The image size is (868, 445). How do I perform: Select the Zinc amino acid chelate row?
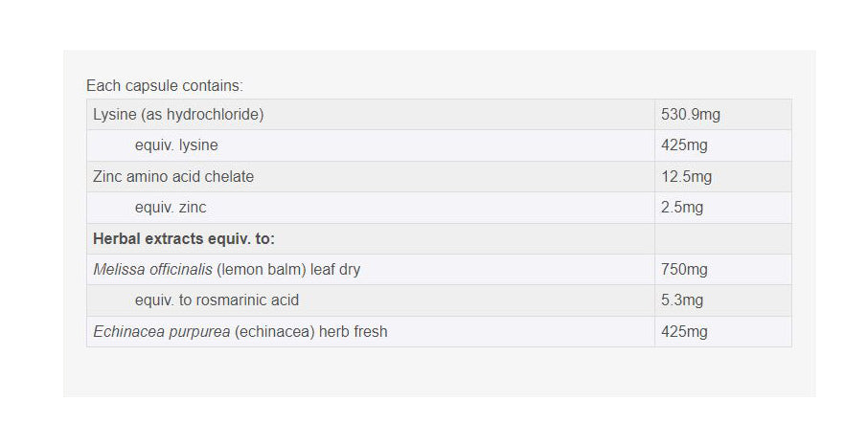coord(173,176)
